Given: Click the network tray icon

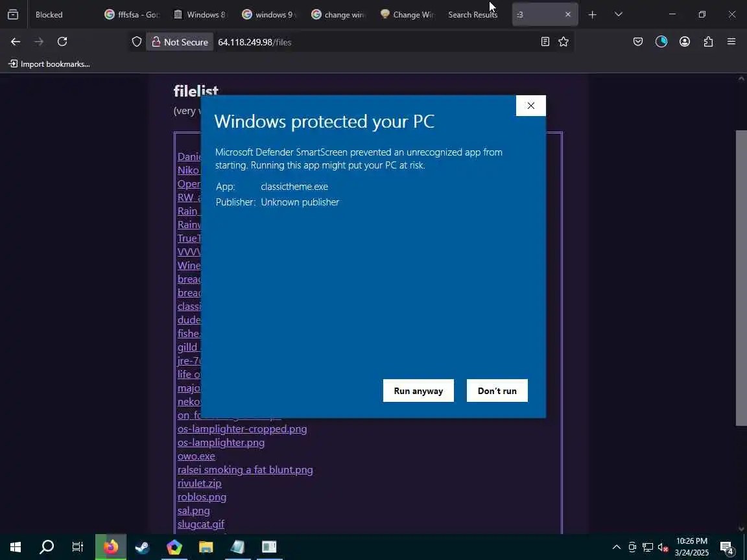Looking at the screenshot, I should pyautogui.click(x=647, y=547).
